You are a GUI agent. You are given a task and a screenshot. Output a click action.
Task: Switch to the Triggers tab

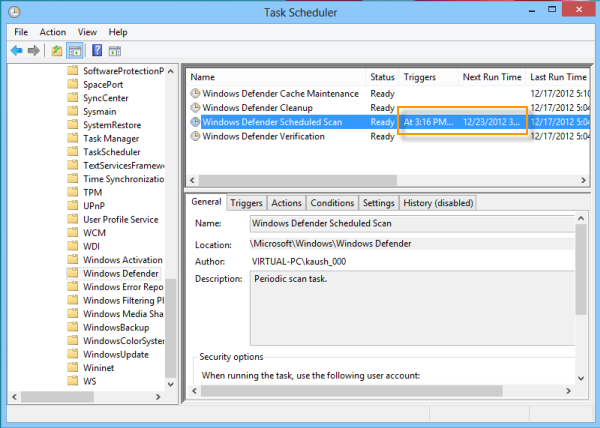[246, 203]
